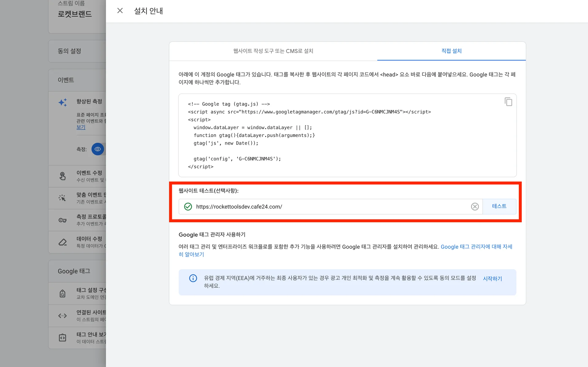Open 데이터 수정 with the pencil icon
Screen dimensions: 588x367
pos(62,242)
